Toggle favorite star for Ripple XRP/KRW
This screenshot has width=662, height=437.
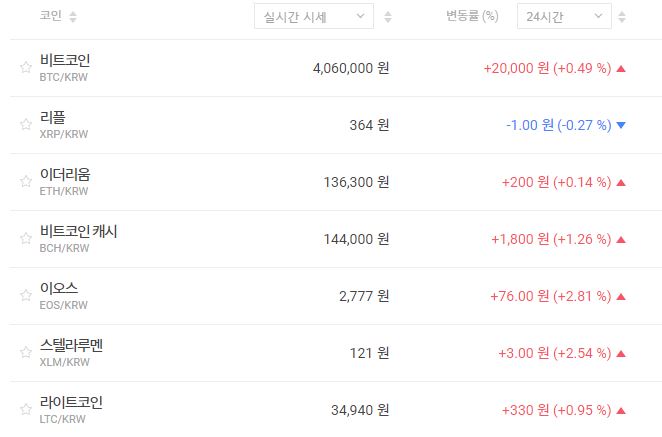[x=26, y=125]
